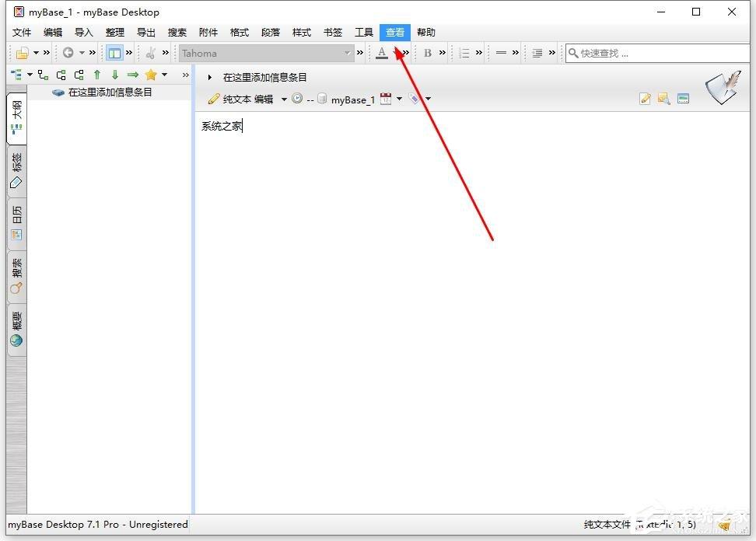Switch to the 搜索 side tab
Screen dimensions: 756x541
point(16,277)
